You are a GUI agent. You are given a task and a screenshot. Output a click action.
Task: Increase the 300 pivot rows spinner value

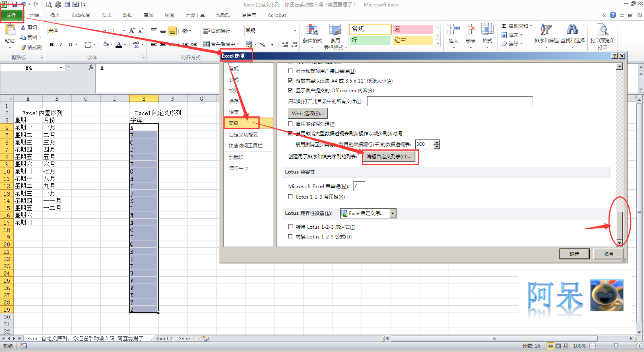(x=437, y=142)
